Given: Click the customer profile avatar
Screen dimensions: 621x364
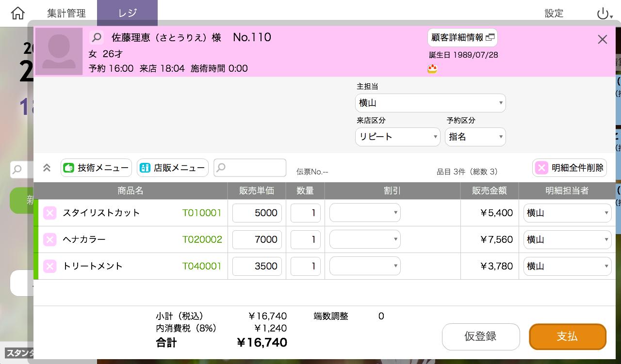Looking at the screenshot, I should (59, 51).
